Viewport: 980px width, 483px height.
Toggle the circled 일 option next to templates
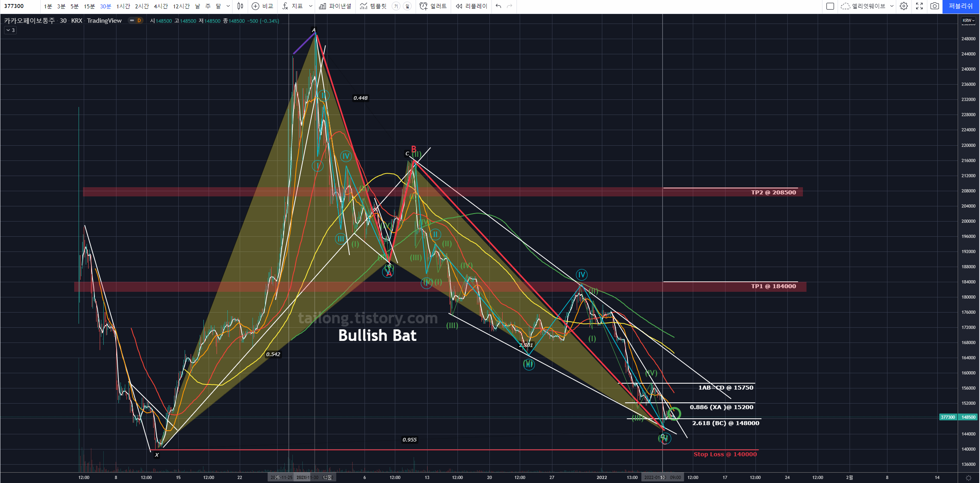click(x=407, y=6)
